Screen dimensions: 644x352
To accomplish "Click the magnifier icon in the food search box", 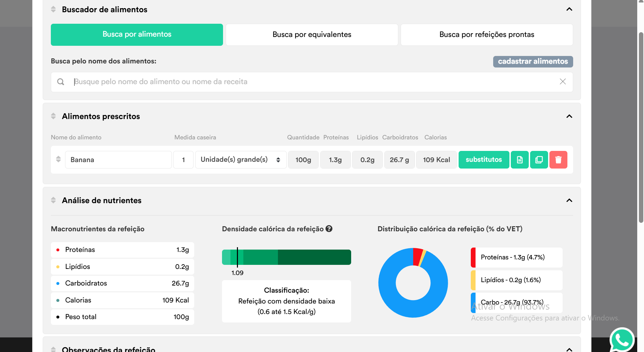I will pyautogui.click(x=61, y=82).
